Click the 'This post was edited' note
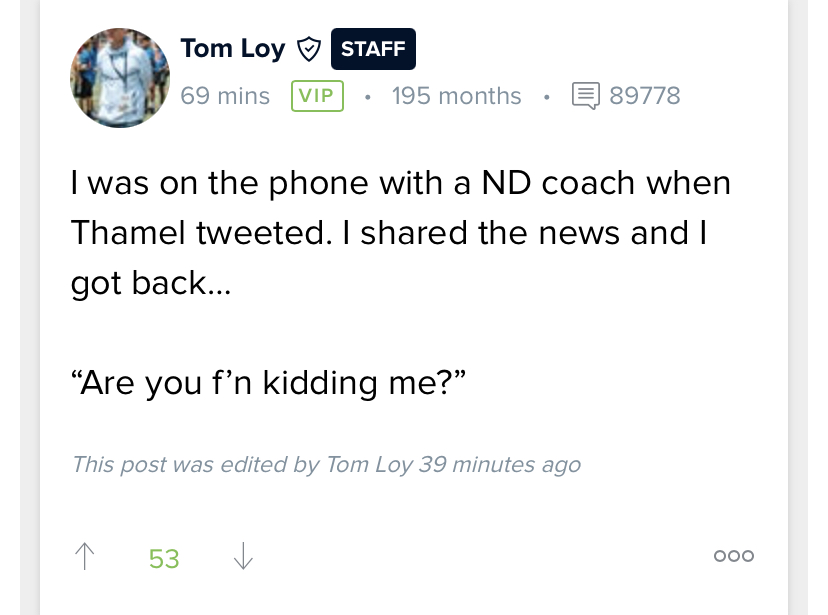 point(326,465)
